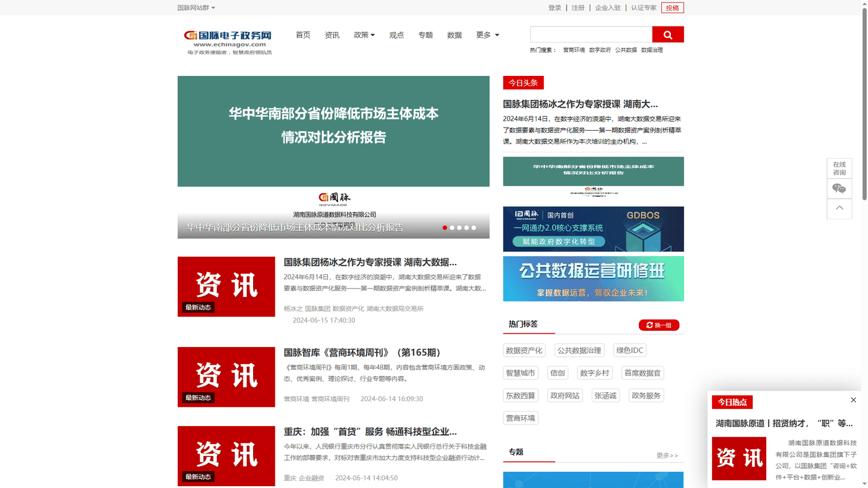Click the search input field

point(591,34)
